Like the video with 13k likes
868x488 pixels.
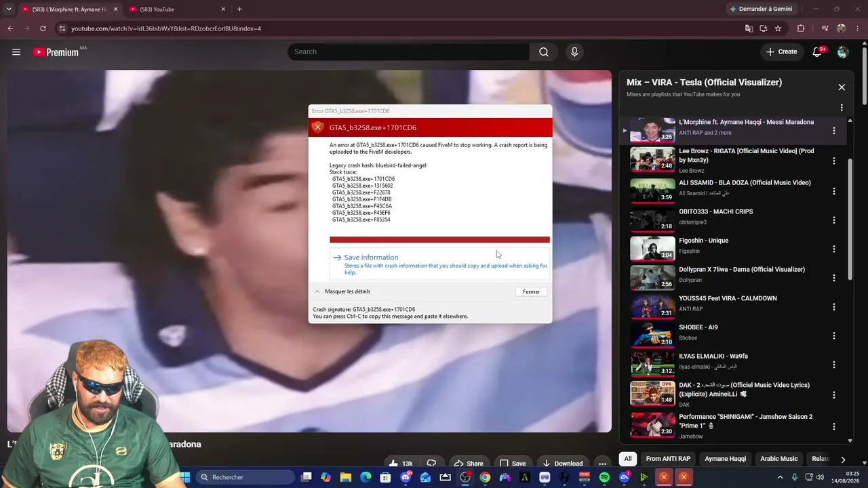(x=401, y=464)
